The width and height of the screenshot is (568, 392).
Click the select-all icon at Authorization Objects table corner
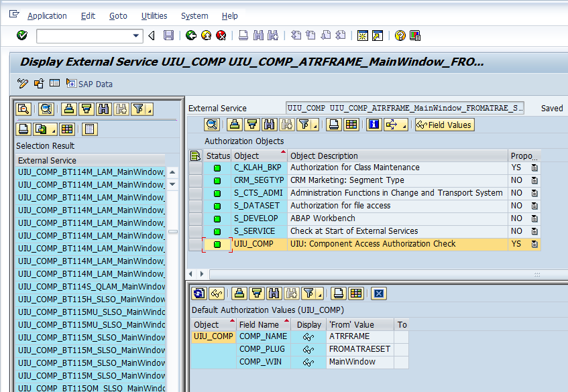point(196,155)
